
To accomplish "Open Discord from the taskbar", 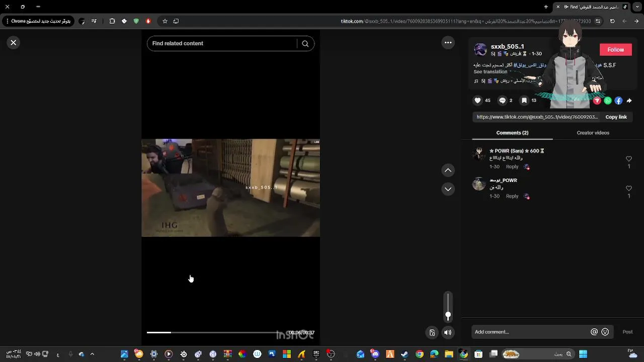I will point(375,354).
